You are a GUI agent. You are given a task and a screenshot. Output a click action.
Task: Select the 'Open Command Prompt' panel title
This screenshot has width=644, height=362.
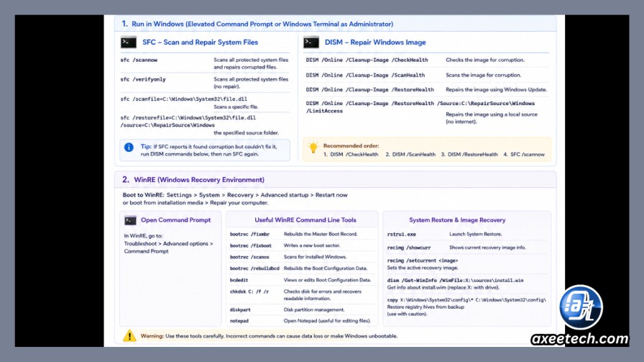click(176, 220)
